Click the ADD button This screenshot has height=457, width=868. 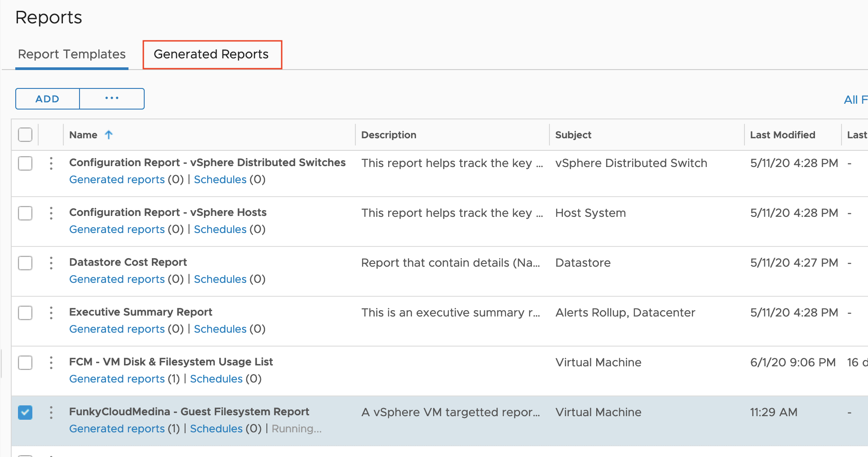(48, 99)
